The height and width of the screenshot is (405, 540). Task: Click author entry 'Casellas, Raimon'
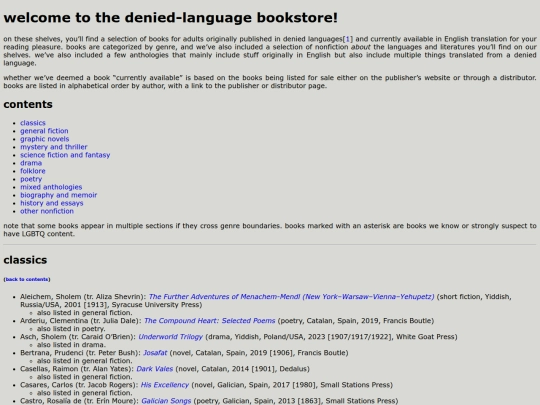coord(49,369)
